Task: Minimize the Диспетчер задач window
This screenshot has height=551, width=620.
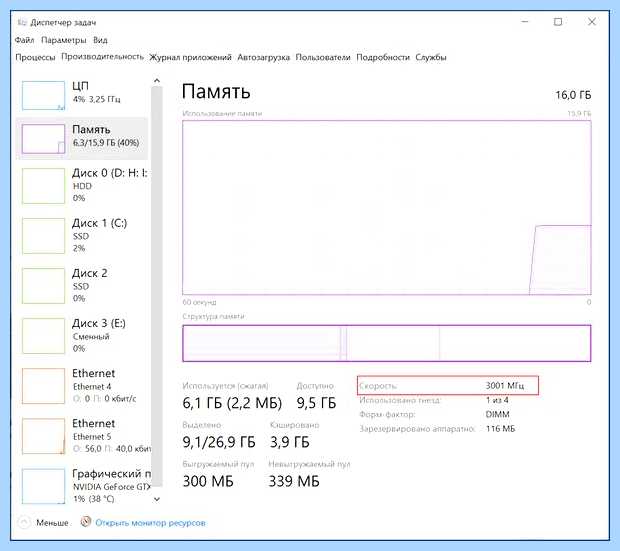Action: (x=525, y=22)
